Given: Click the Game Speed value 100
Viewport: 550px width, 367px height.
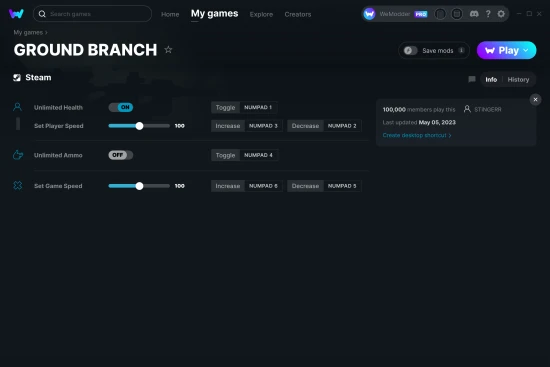Looking at the screenshot, I should pyautogui.click(x=180, y=186).
